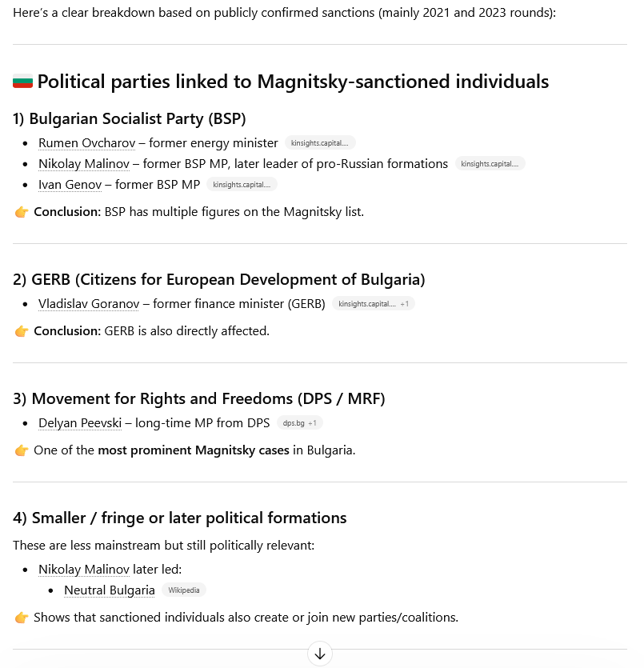Viewport: 644px width, 668px height.
Task: Click the Bulgarian flag emoji in heading
Action: coord(22,82)
